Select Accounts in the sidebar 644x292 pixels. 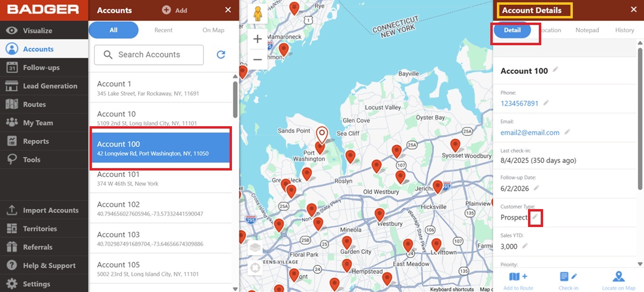tap(44, 49)
